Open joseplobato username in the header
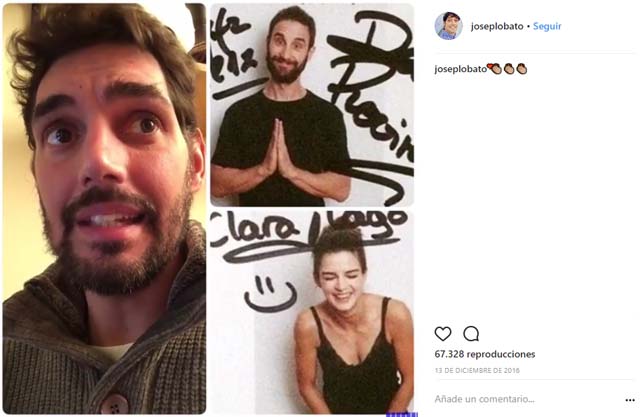This screenshot has height=417, width=640. coord(497,26)
